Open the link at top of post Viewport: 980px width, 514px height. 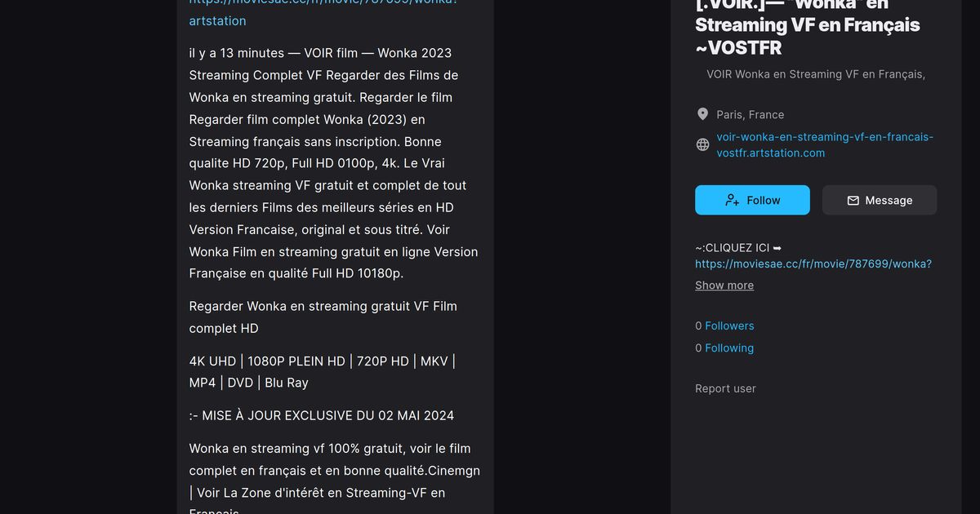(x=217, y=20)
